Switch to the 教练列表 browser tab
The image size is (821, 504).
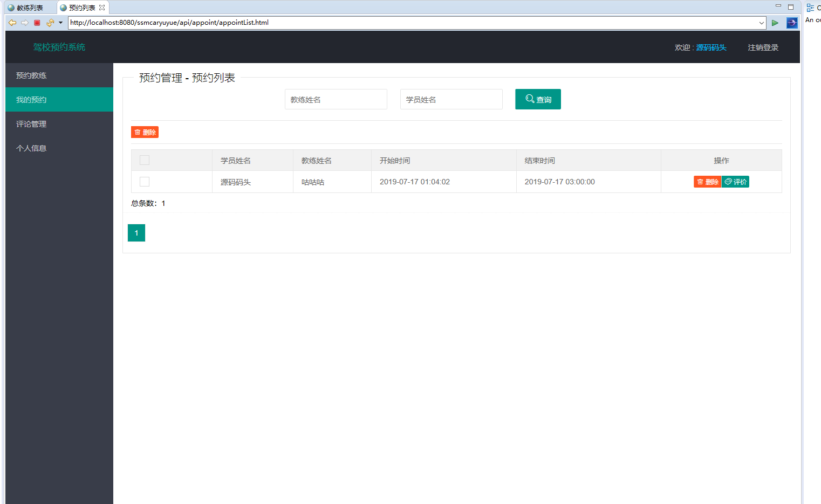[30, 8]
